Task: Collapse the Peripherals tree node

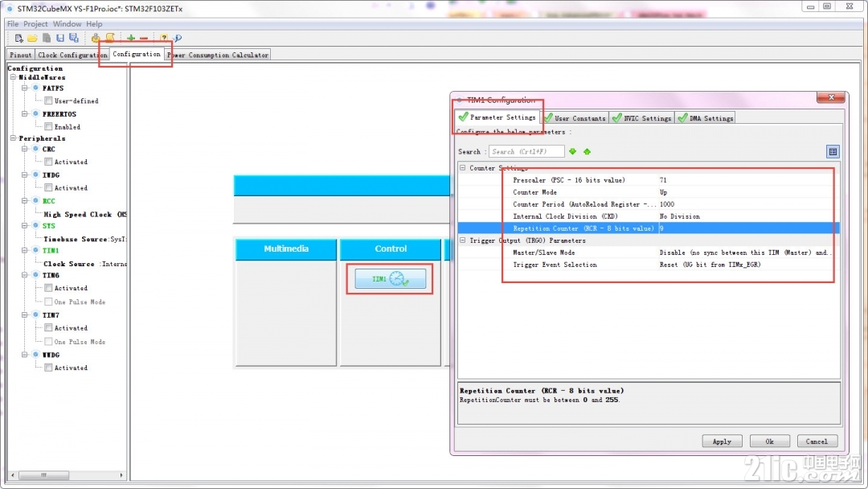Action: click(14, 138)
